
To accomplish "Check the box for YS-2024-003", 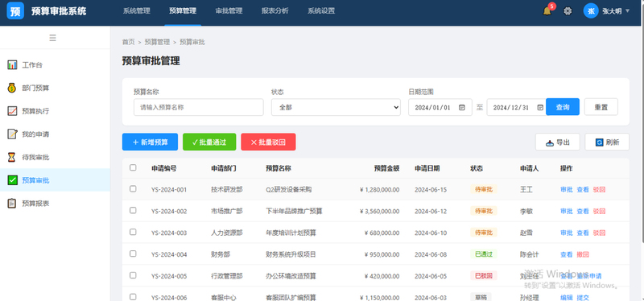I will 133,232.
